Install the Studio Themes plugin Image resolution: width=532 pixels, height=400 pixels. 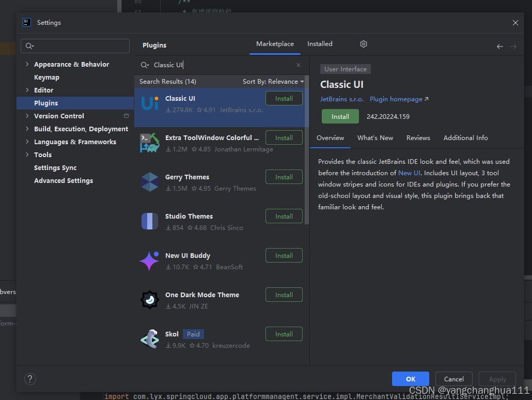point(284,217)
